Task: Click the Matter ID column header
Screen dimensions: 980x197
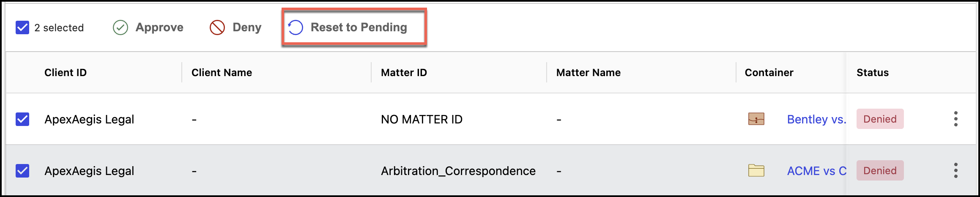Action: coord(404,73)
